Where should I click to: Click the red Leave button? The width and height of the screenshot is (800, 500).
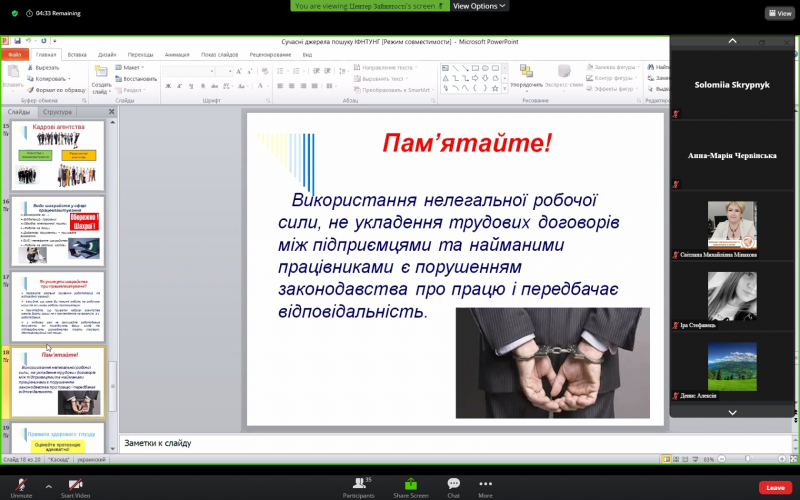(775, 488)
